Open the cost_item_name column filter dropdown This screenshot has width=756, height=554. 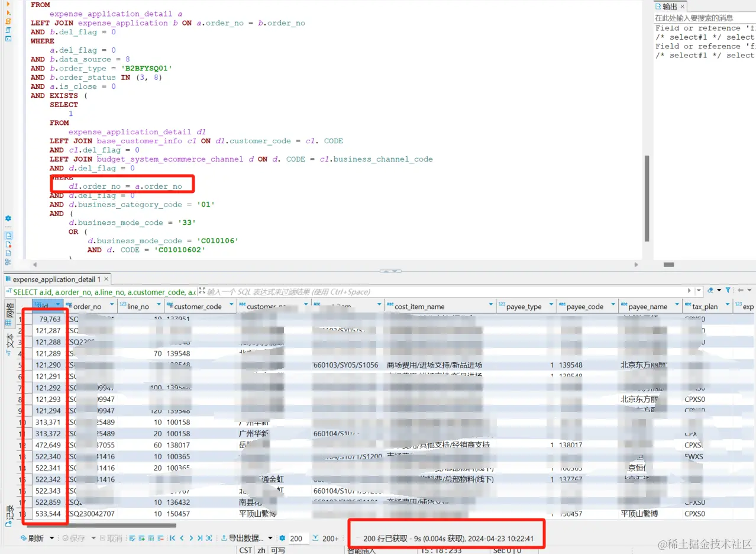pos(492,304)
